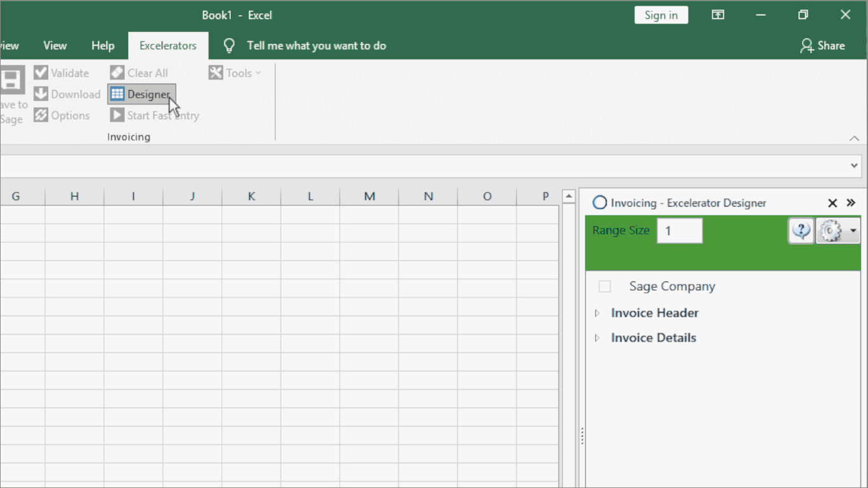Open the Tools dropdown
Image resolution: width=868 pixels, height=488 pixels.
click(235, 72)
